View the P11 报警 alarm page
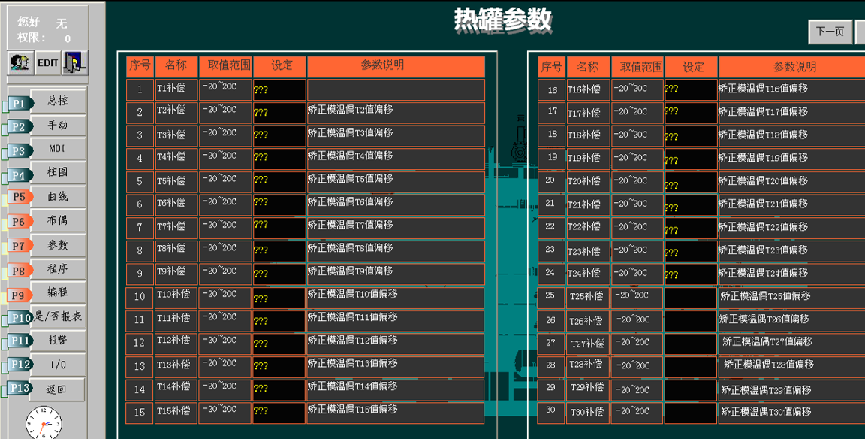Viewport: 868px width, 439px height. click(x=56, y=341)
